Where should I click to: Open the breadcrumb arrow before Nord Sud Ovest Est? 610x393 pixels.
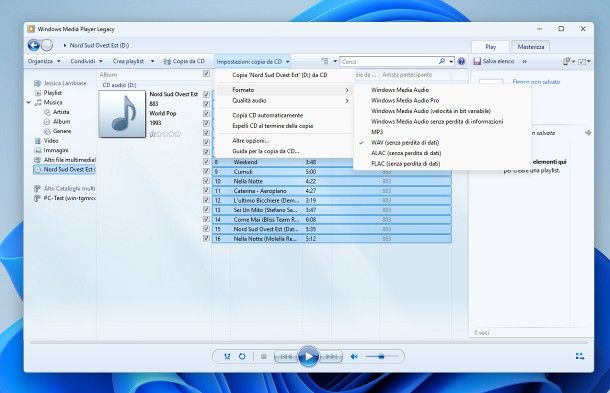[65, 46]
